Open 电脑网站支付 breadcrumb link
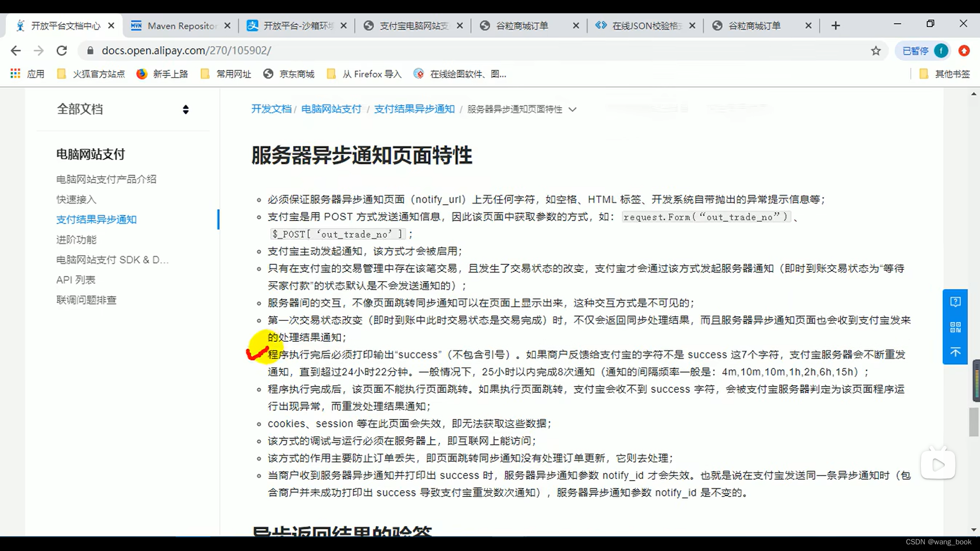 click(331, 109)
